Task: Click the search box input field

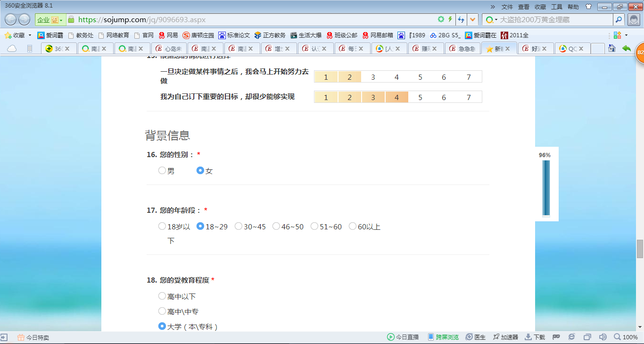Action: pos(555,20)
